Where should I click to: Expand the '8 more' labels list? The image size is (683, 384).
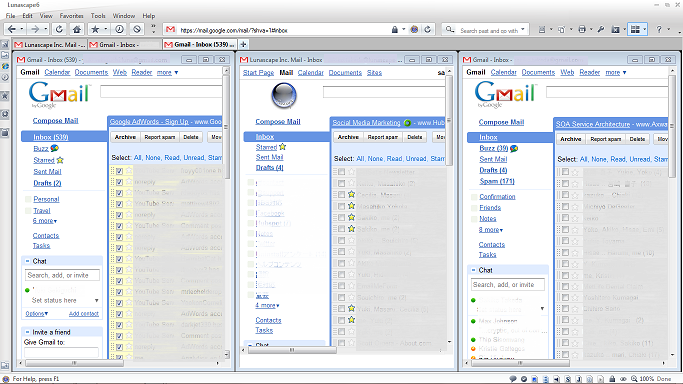pyautogui.click(x=491, y=229)
